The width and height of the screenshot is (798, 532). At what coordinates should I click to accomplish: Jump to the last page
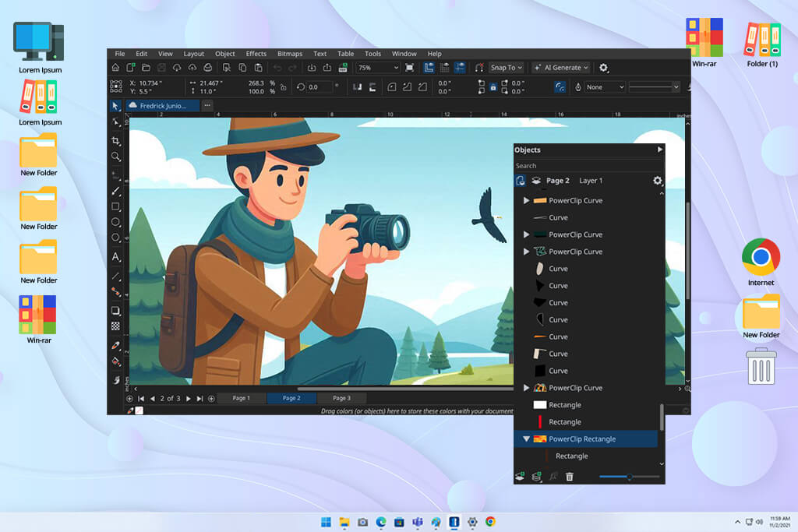point(200,399)
